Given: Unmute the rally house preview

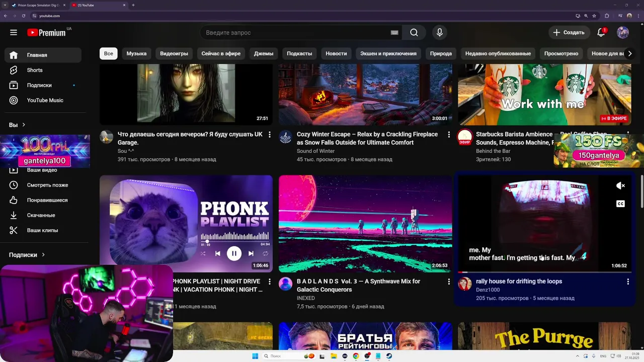Looking at the screenshot, I should pyautogui.click(x=620, y=186).
